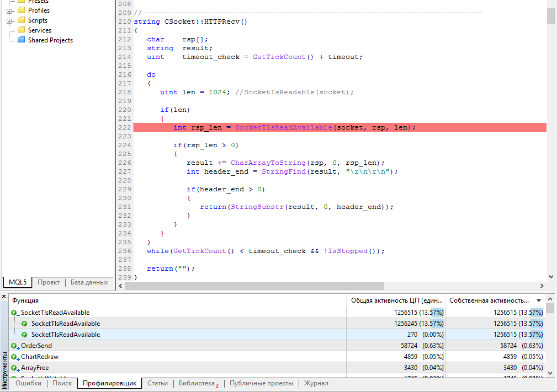Select the Shared Projects folder icon
Viewport: 557px width, 392px height.
[x=22, y=40]
